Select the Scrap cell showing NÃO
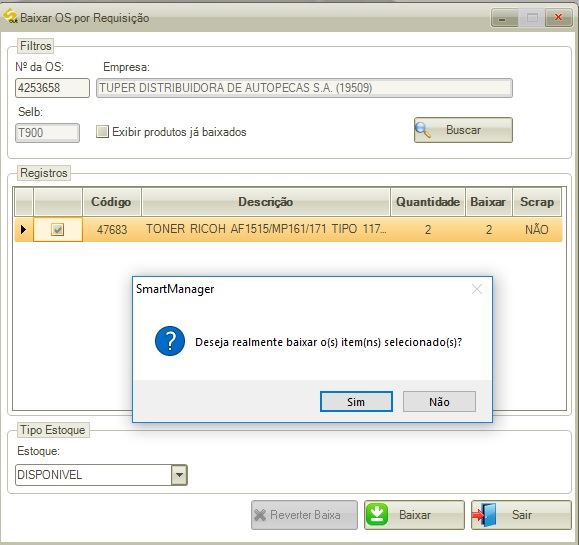This screenshot has height=545, width=579. pyautogui.click(x=537, y=230)
